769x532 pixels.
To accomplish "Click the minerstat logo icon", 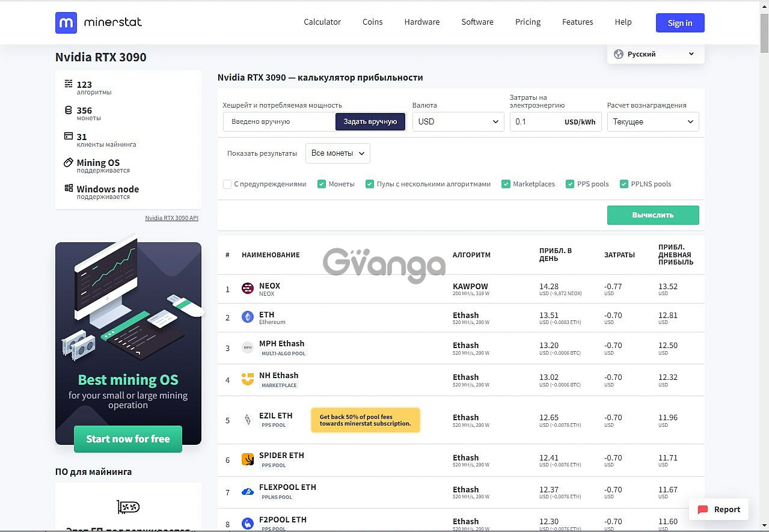I will [66, 23].
